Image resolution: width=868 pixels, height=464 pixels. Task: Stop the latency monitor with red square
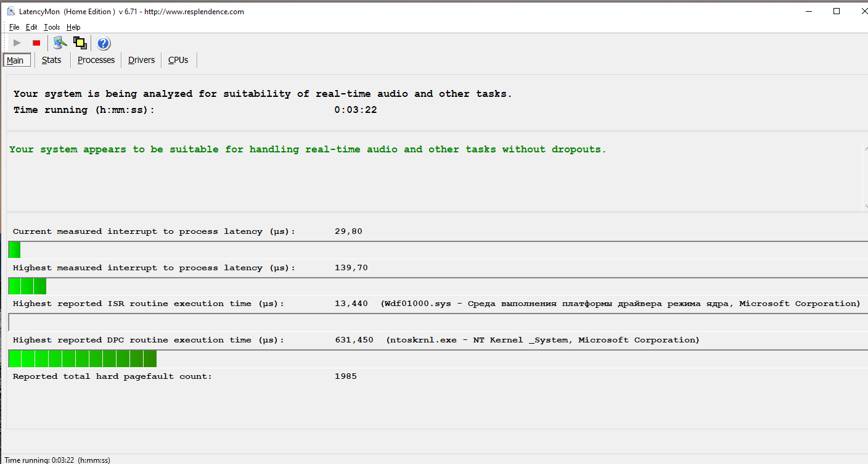[x=36, y=43]
